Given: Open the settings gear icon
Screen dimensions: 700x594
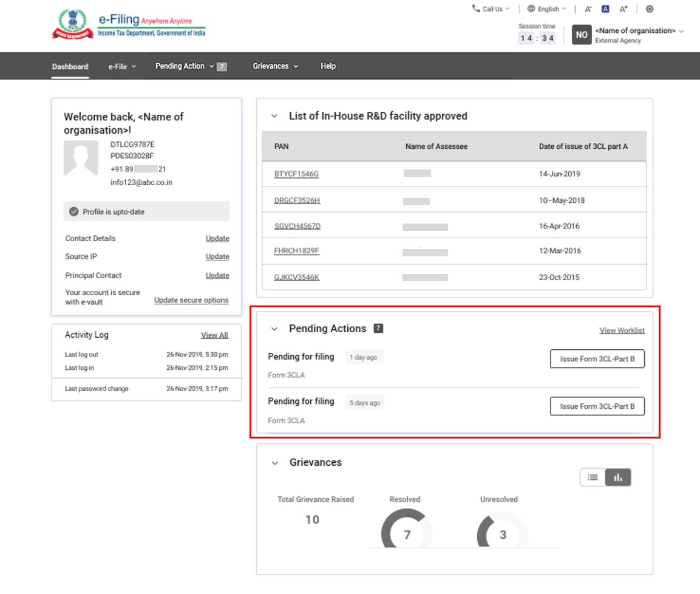Looking at the screenshot, I should [650, 9].
